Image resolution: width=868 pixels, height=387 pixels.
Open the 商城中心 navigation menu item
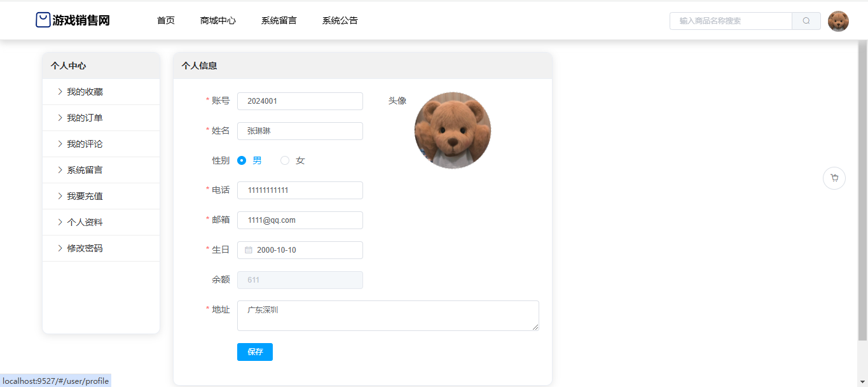coord(218,20)
